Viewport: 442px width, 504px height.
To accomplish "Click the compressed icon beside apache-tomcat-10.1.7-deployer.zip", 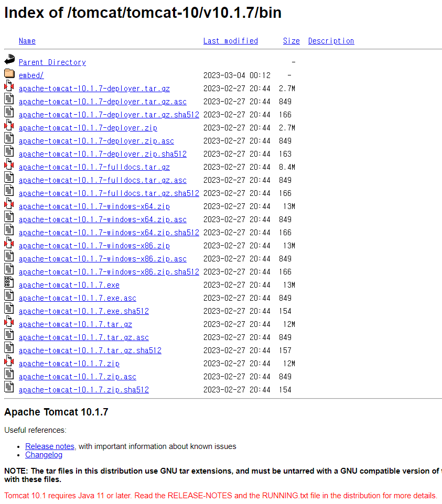I will click(9, 125).
